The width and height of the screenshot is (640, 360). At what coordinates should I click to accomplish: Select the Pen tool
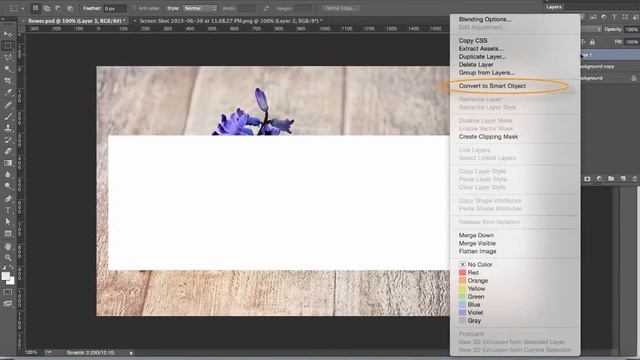click(8, 198)
